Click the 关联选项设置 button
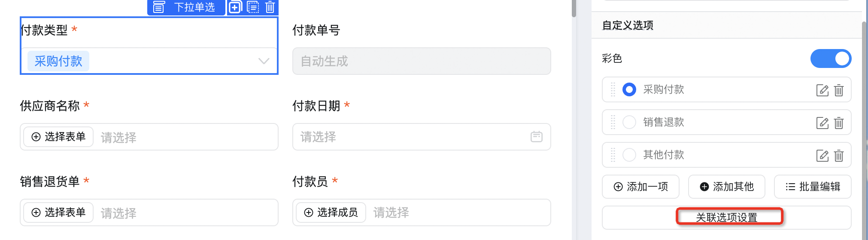Screen dimensions: 868x240 tap(726, 217)
